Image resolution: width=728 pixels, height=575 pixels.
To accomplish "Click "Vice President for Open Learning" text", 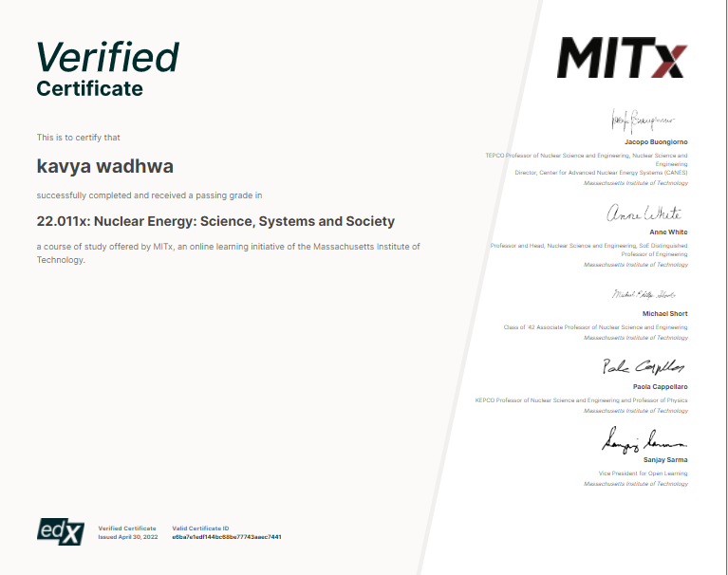I will click(x=643, y=473).
